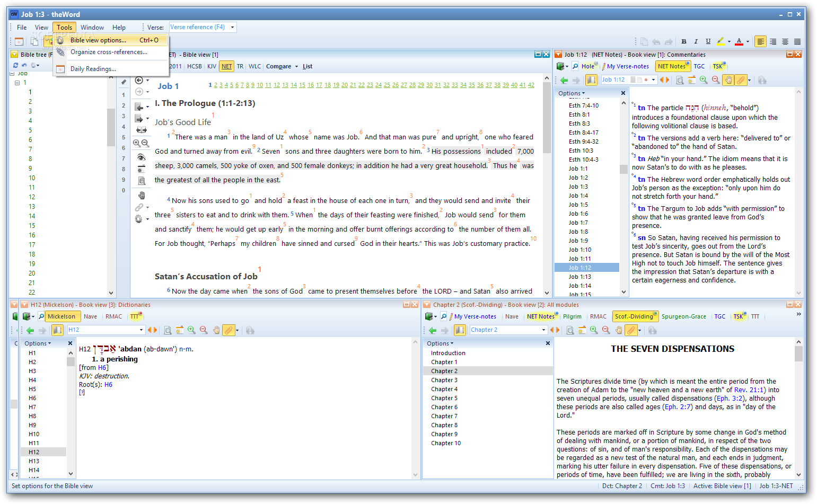Click the Verse reference input field
817x504 pixels.
pos(199,27)
